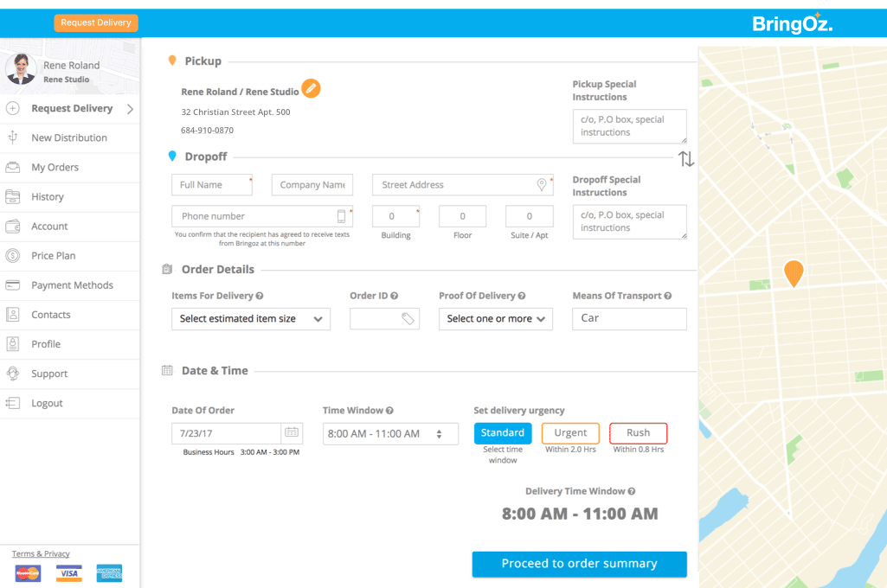The width and height of the screenshot is (887, 588).
Task: Click the help icon beside Means Of Transport
Action: [668, 296]
